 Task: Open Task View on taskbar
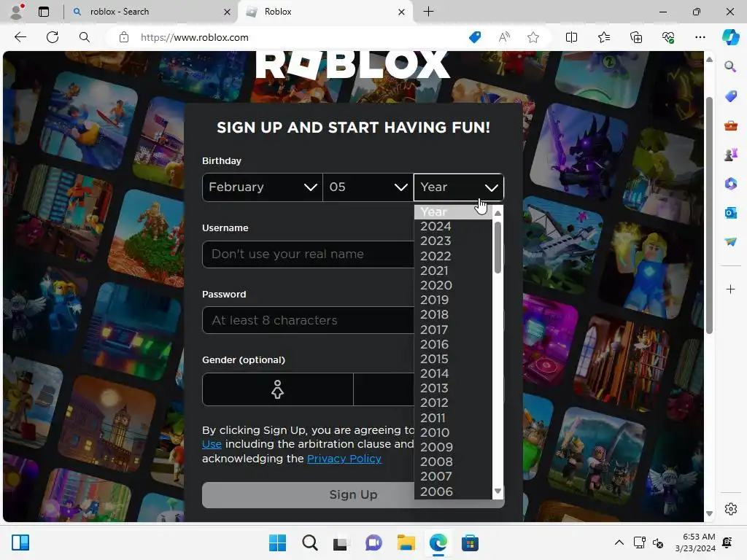pyautogui.click(x=340, y=542)
